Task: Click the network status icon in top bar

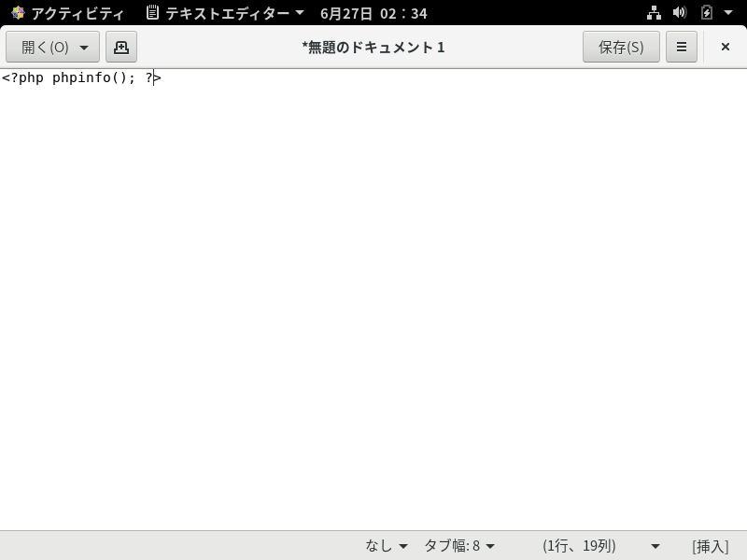Action: pyautogui.click(x=654, y=13)
